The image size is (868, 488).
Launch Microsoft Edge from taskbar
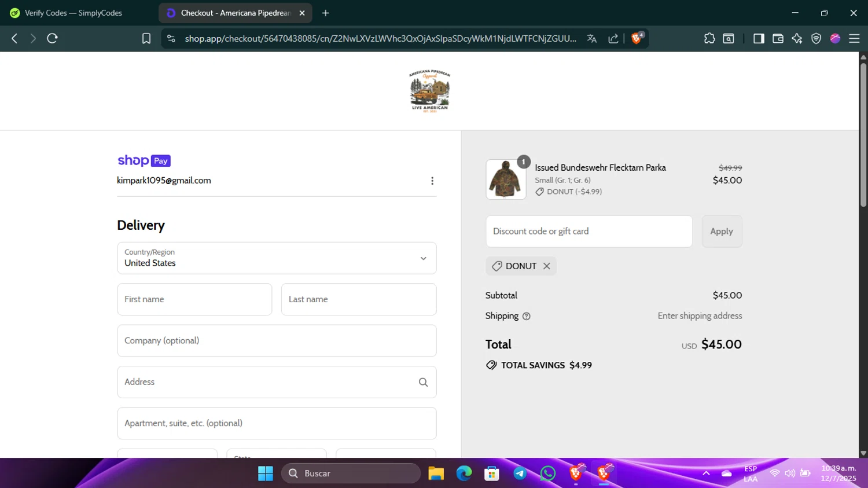click(464, 474)
